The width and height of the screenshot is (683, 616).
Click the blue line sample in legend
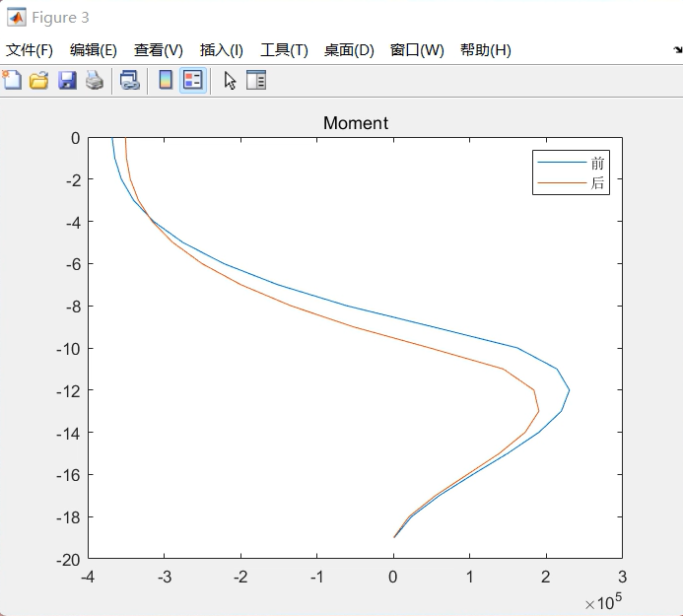562,163
